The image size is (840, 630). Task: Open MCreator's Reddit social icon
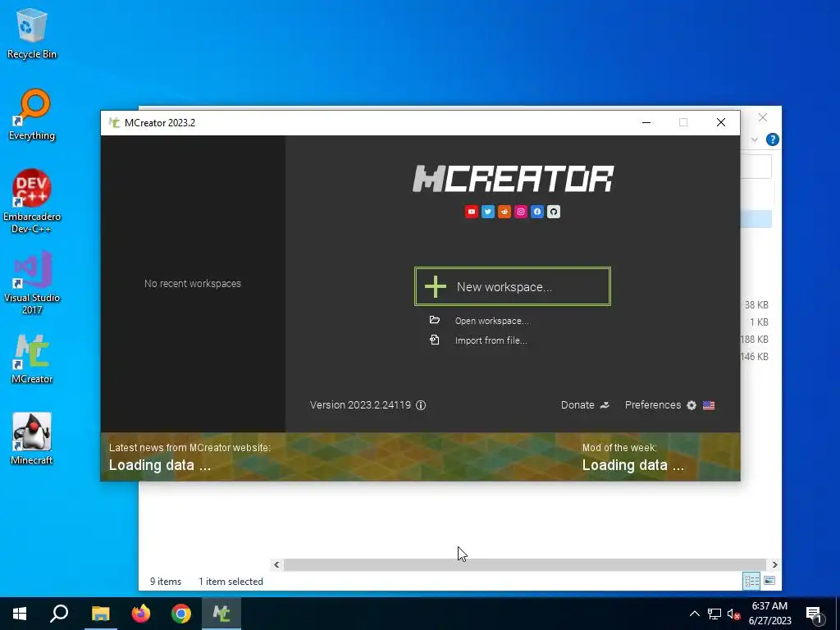(504, 212)
